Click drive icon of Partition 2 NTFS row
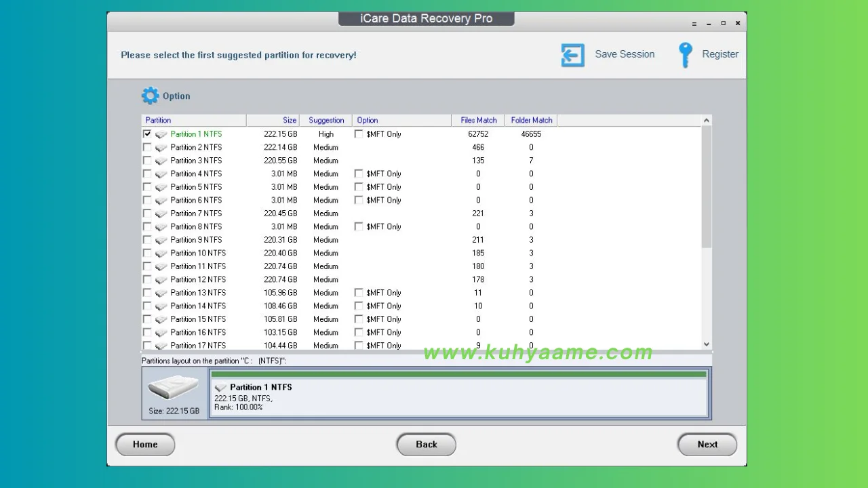The image size is (868, 488). click(161, 148)
